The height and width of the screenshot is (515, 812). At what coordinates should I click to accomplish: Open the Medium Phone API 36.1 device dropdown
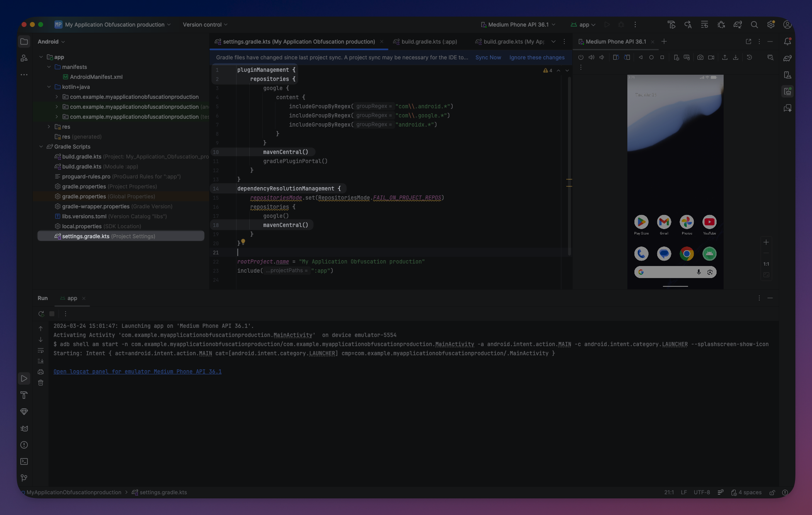[x=518, y=24]
